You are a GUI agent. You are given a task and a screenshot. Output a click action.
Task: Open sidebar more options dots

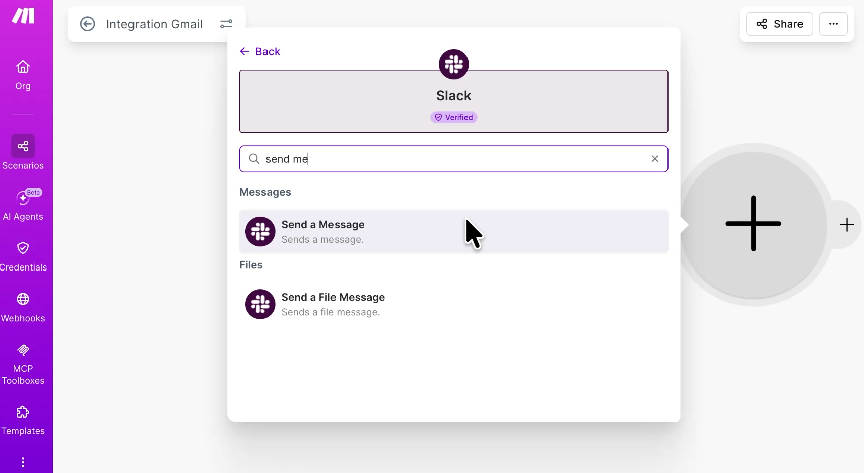click(23, 462)
